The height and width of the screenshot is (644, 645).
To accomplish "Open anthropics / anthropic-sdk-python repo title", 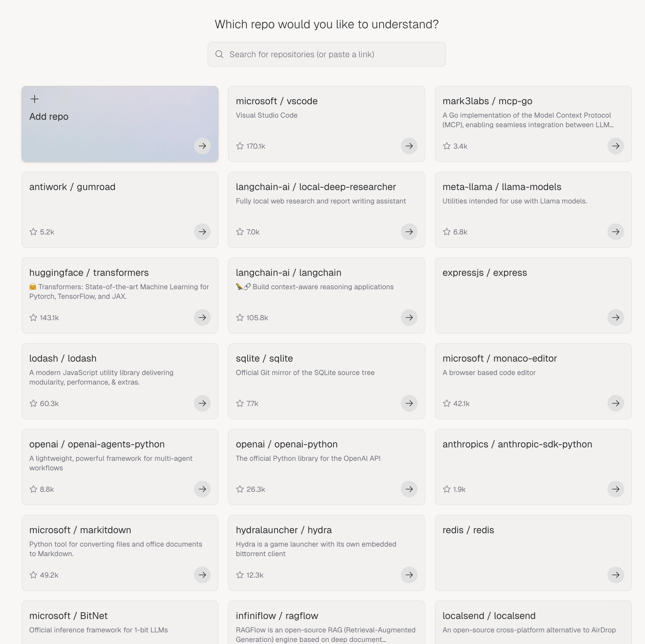I will coord(517,444).
